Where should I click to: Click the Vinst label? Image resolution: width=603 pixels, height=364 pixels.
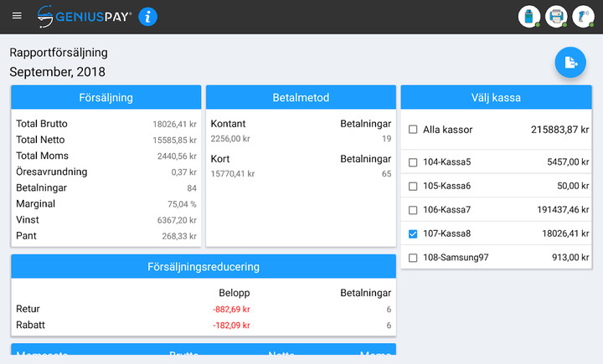[28, 220]
